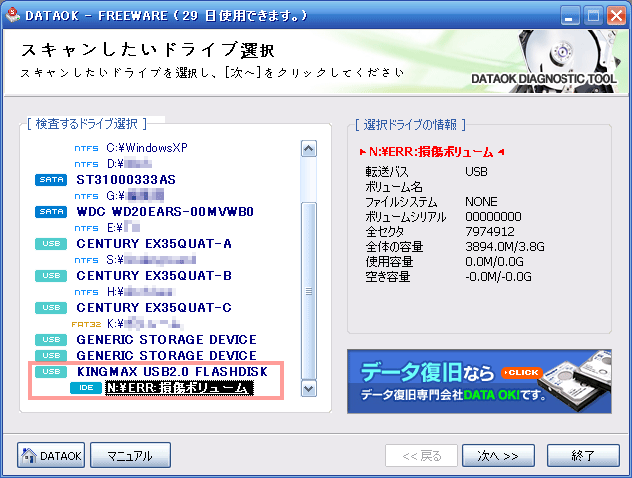Click the NTFS badge beside S:¥ volume

pos(86,260)
